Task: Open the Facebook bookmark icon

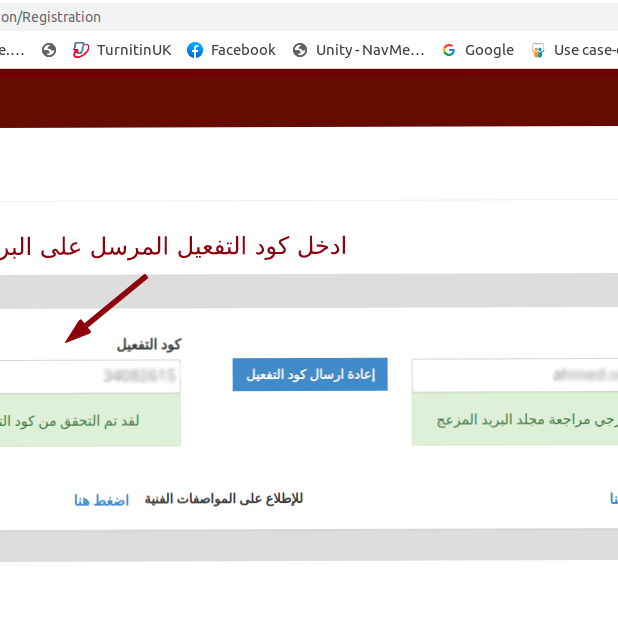Action: tap(195, 50)
